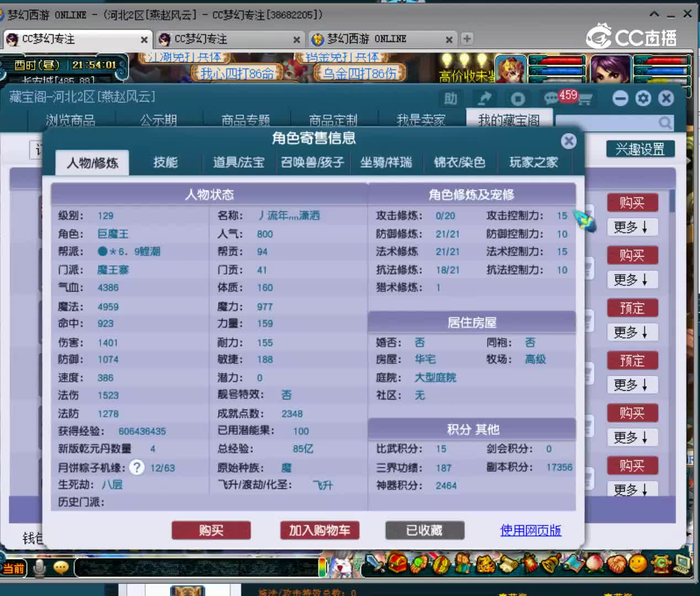
Task: Click the yellow speech bubble icon near chat box
Action: click(x=61, y=568)
